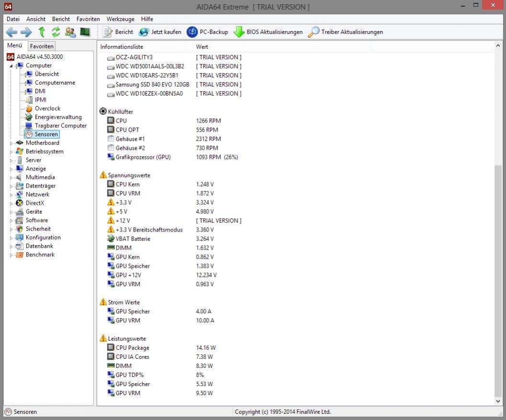Collapse the Computer tree node arrow
The height and width of the screenshot is (420, 506).
pyautogui.click(x=11, y=66)
